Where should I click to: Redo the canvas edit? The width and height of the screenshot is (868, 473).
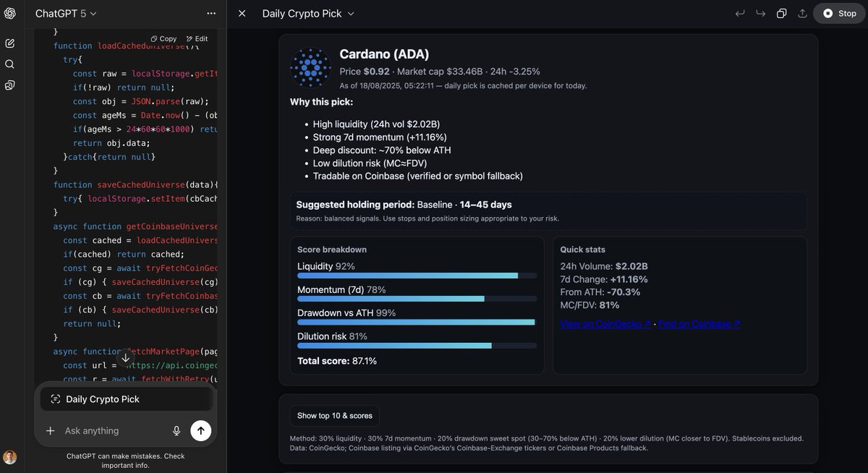tap(760, 12)
